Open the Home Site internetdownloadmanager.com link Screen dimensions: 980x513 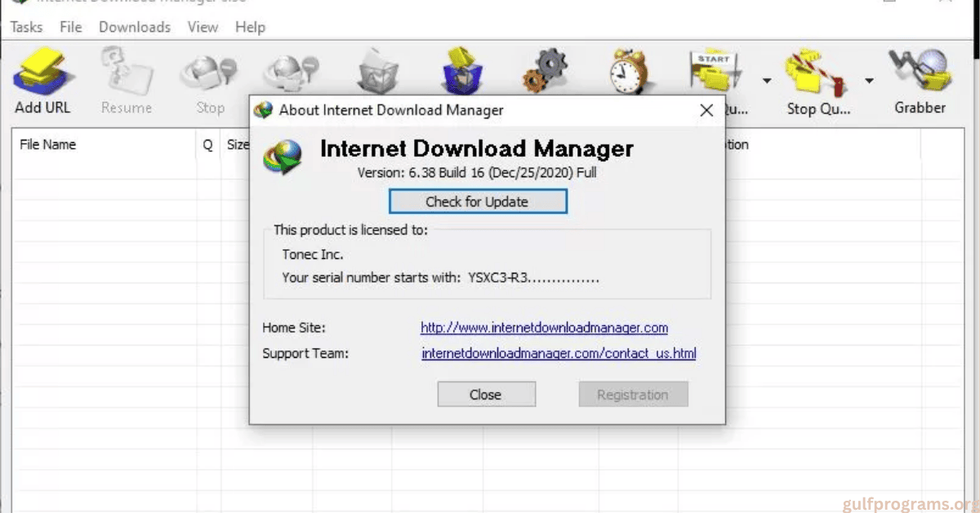point(544,328)
